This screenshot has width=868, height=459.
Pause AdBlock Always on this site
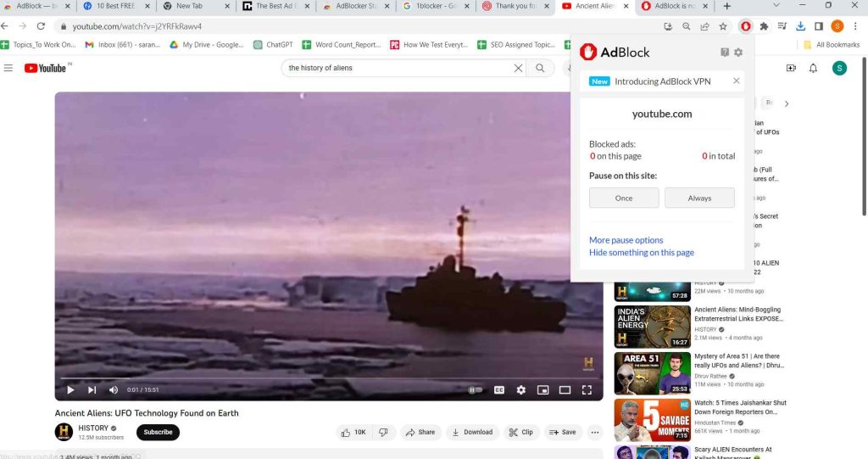pyautogui.click(x=699, y=198)
